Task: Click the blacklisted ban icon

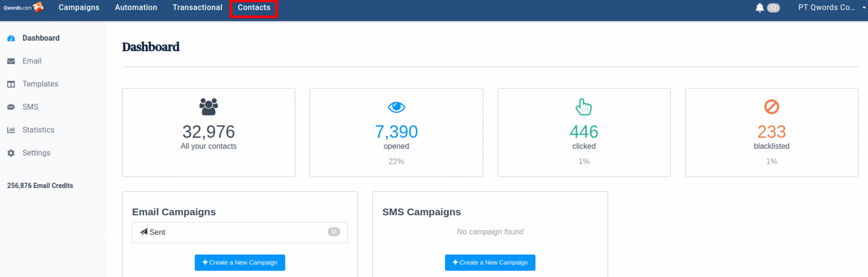Action: point(771,107)
